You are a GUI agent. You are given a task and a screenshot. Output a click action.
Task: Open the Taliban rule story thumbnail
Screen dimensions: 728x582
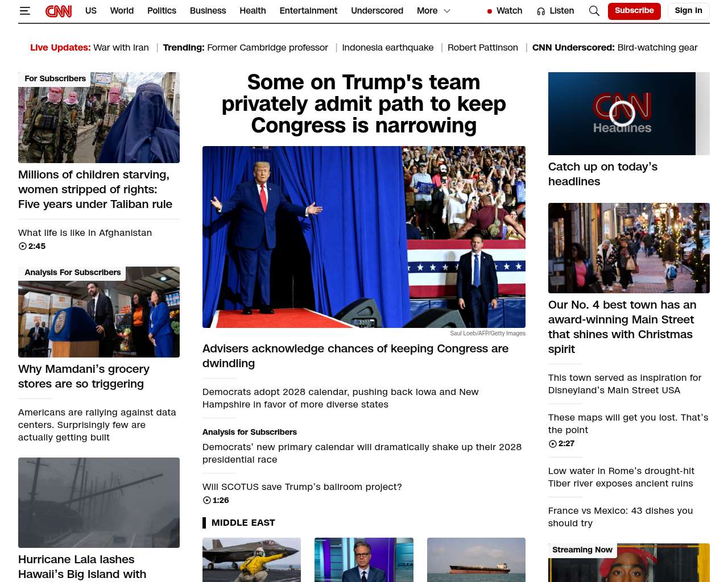click(99, 118)
